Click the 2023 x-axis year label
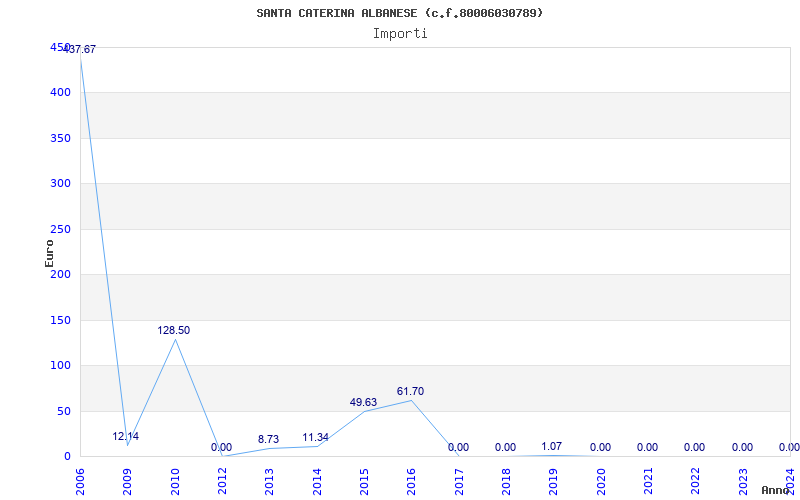This screenshot has height=500, width=800. click(x=743, y=482)
